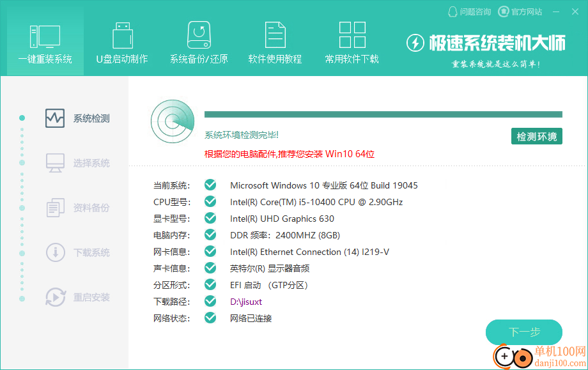The width and height of the screenshot is (588, 370).
Task: Click the 系统检测 step label
Action: 91,118
